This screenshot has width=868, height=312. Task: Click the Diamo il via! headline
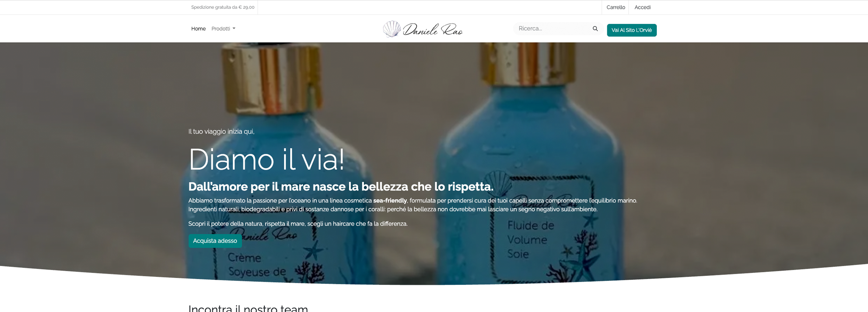[x=266, y=159]
